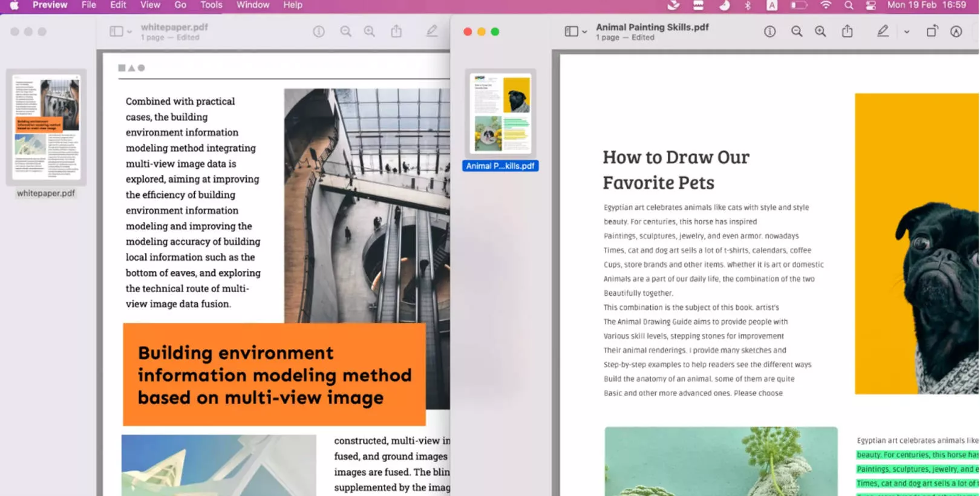Click the orange Building environment heading box
This screenshot has height=496, width=980.
coord(274,374)
